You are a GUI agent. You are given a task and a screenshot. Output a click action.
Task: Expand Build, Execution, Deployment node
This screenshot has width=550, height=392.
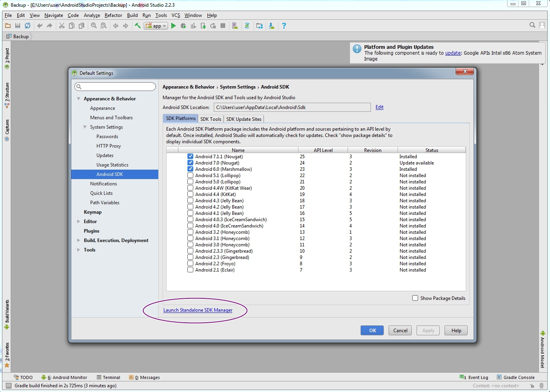point(79,240)
